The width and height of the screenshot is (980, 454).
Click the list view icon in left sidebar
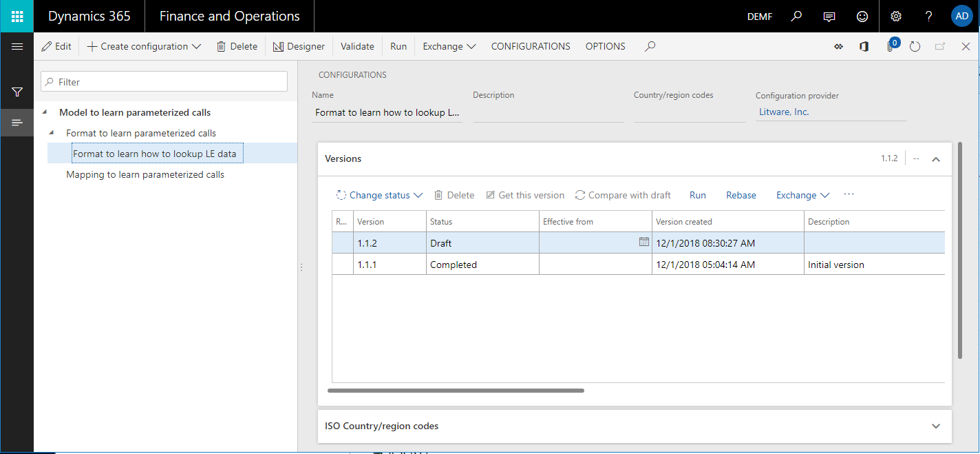tap(17, 123)
